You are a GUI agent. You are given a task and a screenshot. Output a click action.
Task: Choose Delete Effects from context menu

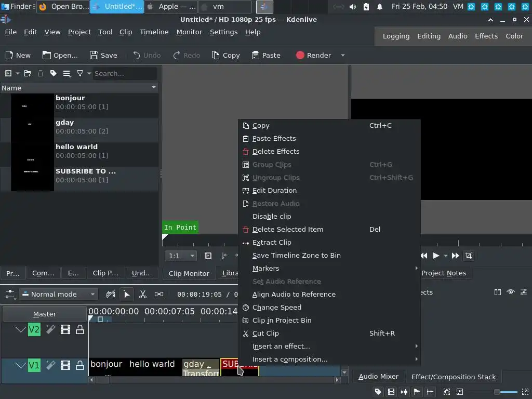pos(329,151)
